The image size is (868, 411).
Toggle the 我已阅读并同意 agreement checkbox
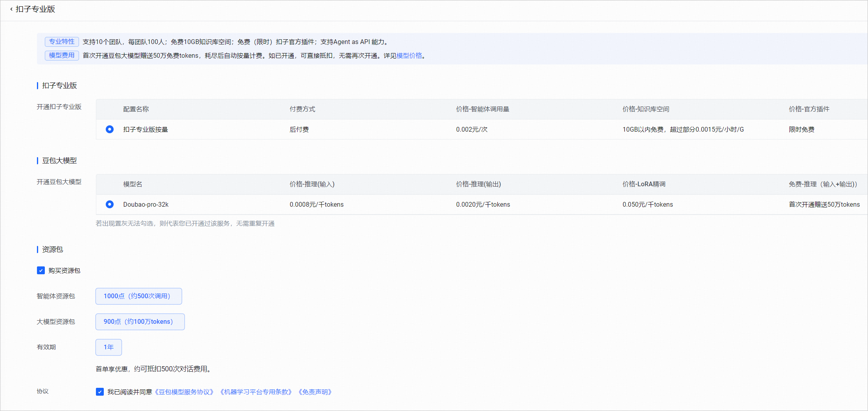coord(100,392)
